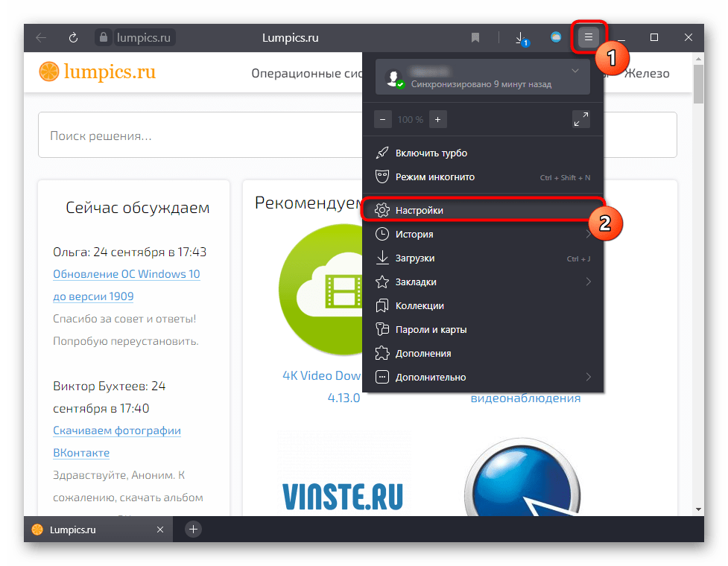Reload the page with refresh icon
The image size is (728, 566).
pyautogui.click(x=73, y=37)
